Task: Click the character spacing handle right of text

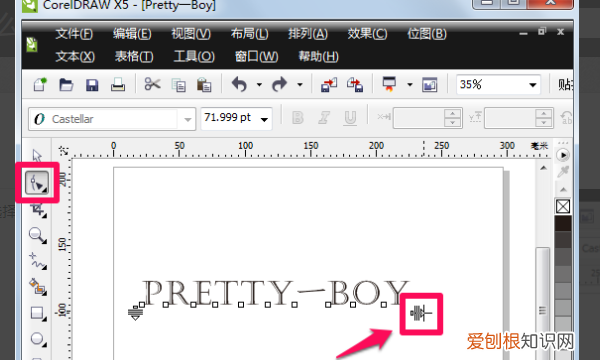Action: click(421, 314)
